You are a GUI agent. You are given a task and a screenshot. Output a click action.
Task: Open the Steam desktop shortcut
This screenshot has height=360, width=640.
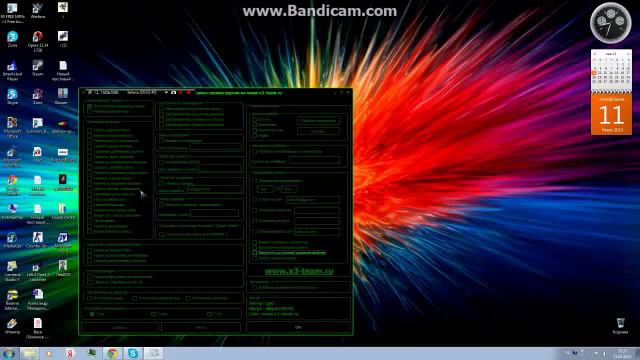(38, 68)
